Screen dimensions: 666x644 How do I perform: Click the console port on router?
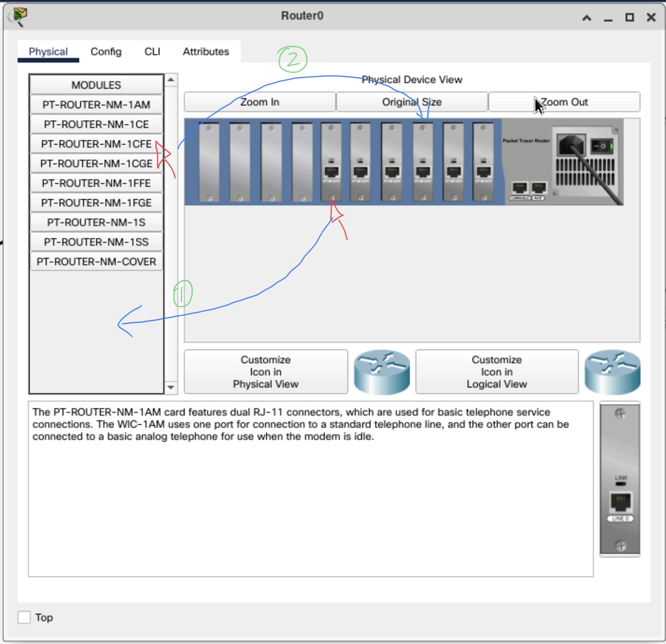pyautogui.click(x=519, y=188)
